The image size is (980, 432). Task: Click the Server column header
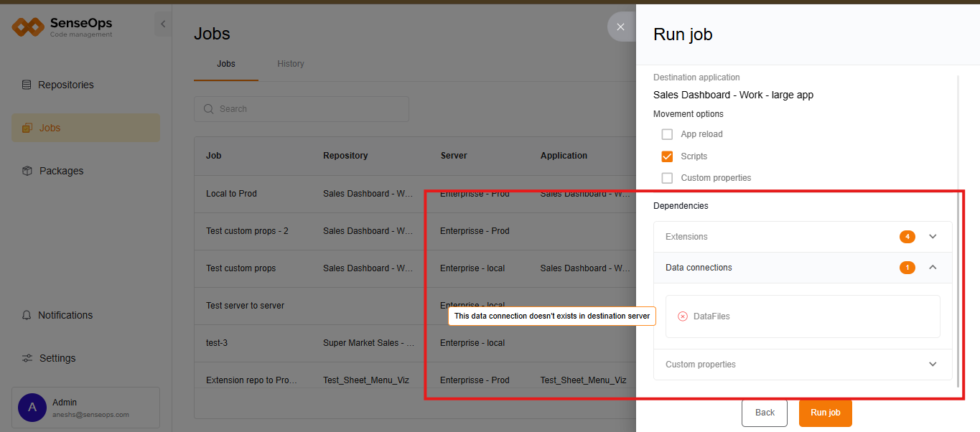pos(454,156)
